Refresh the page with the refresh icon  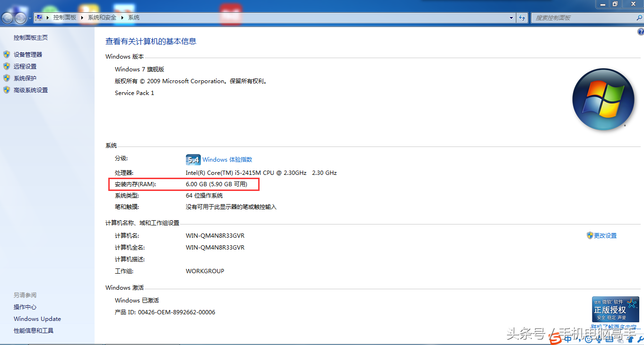pyautogui.click(x=522, y=17)
